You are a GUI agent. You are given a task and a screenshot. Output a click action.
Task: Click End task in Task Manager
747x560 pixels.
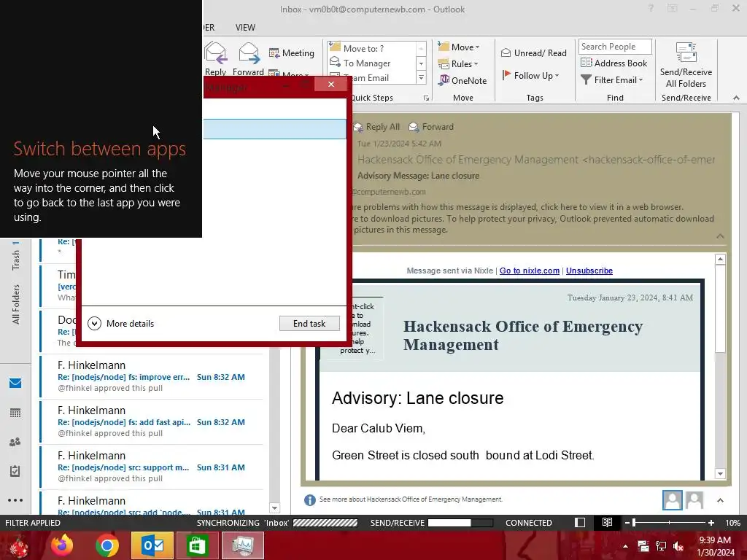pyautogui.click(x=309, y=323)
